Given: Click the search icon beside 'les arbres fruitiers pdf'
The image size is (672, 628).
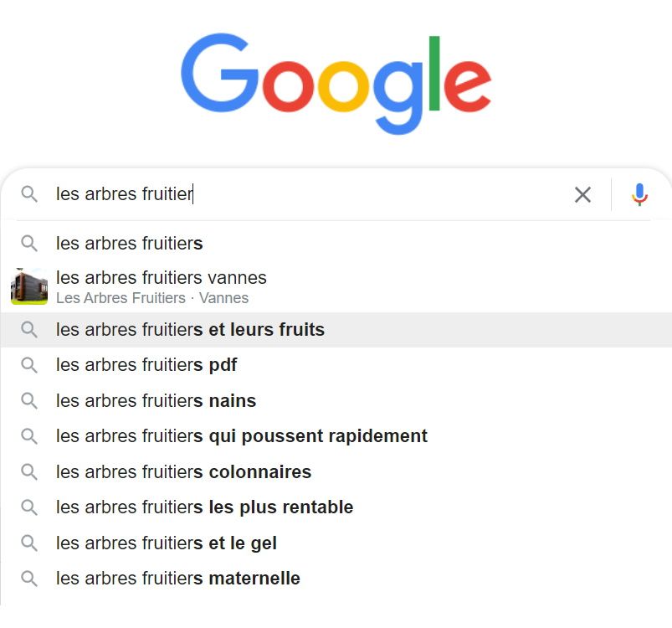Looking at the screenshot, I should tap(28, 365).
